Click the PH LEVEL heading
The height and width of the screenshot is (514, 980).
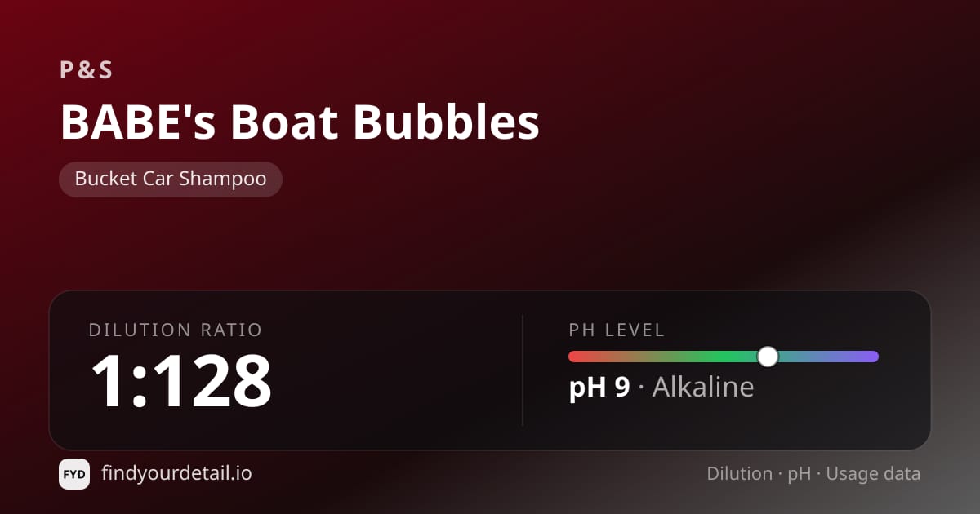click(x=617, y=330)
